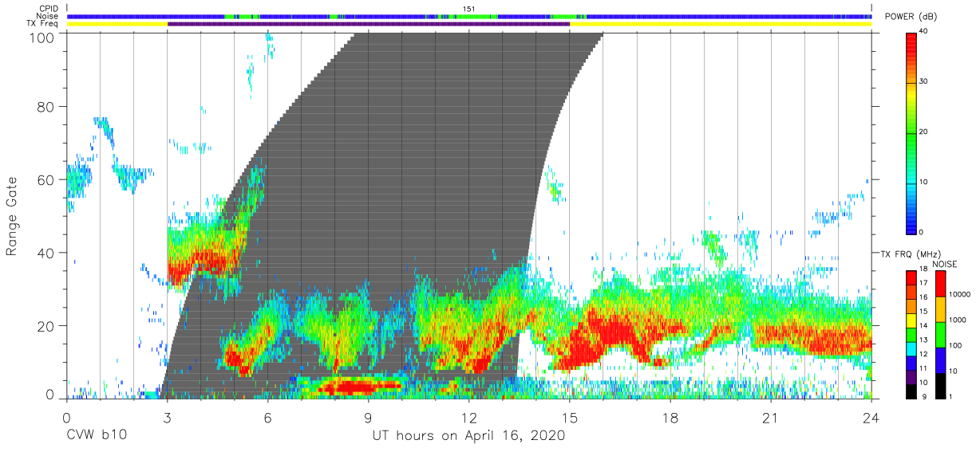The height and width of the screenshot is (452, 980).
Task: Click the 'Noise' label at top left
Action: pyautogui.click(x=48, y=16)
